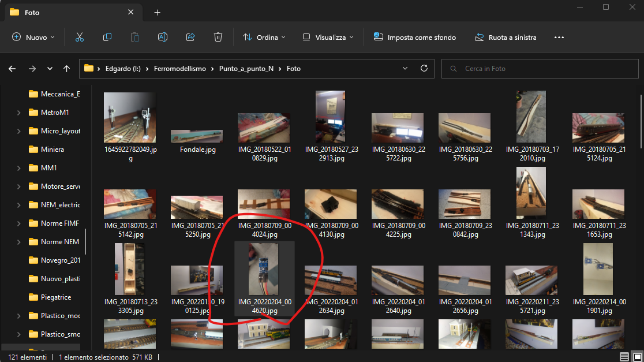The height and width of the screenshot is (362, 644).
Task: Switch to details list view in status bar
Action: point(624,357)
